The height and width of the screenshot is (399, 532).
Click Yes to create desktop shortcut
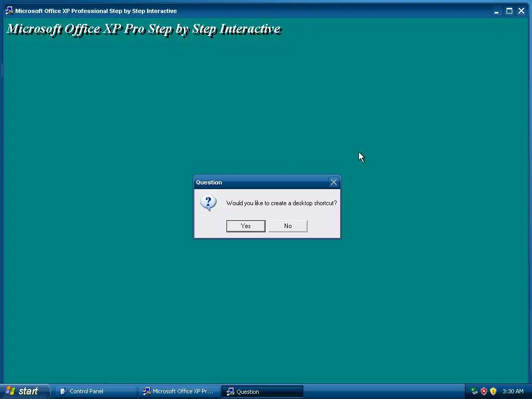point(246,226)
